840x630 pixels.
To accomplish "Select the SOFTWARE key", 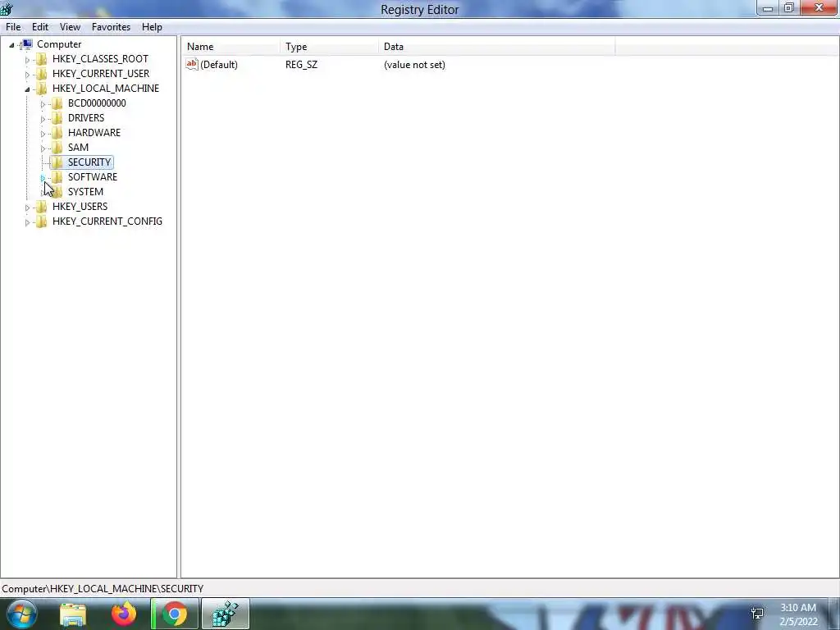I will point(92,177).
